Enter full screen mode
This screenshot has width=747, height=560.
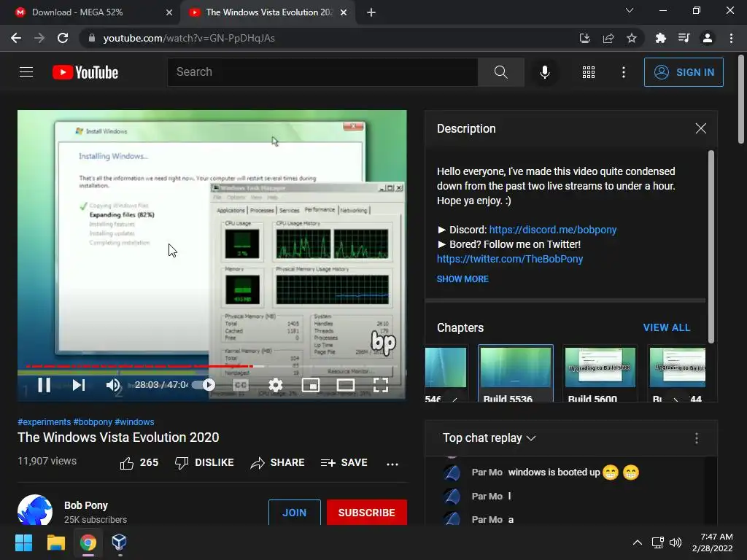tap(381, 385)
